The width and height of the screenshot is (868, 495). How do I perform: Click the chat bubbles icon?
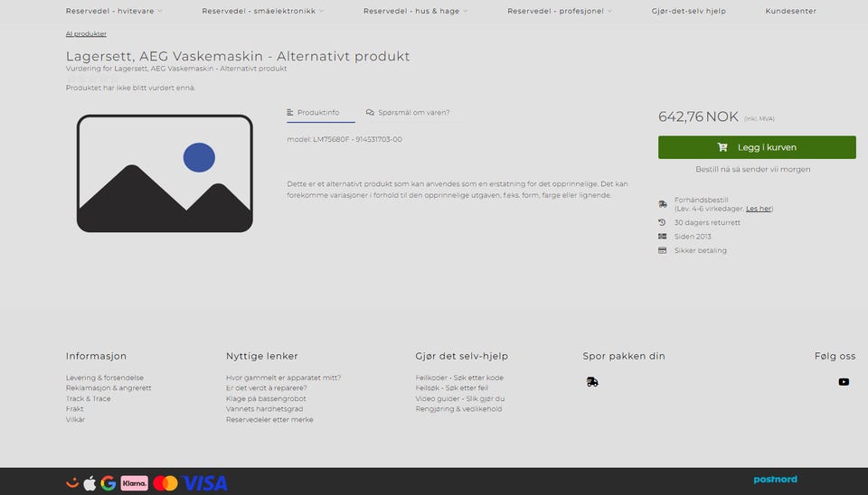[x=370, y=112]
